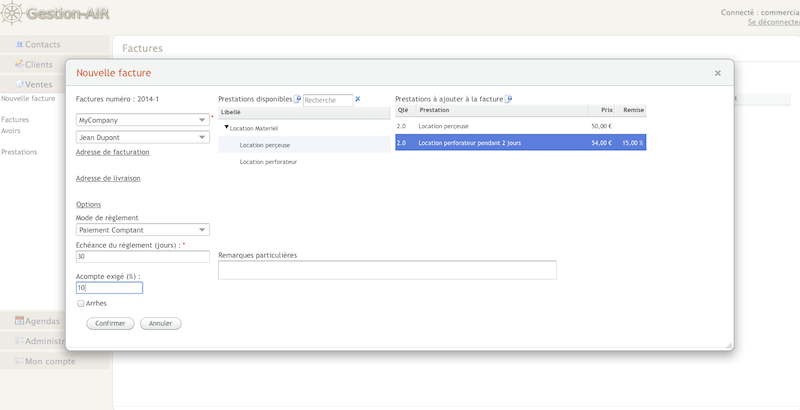
Task: Select Location perçeuse in available prestations
Action: 305,145
